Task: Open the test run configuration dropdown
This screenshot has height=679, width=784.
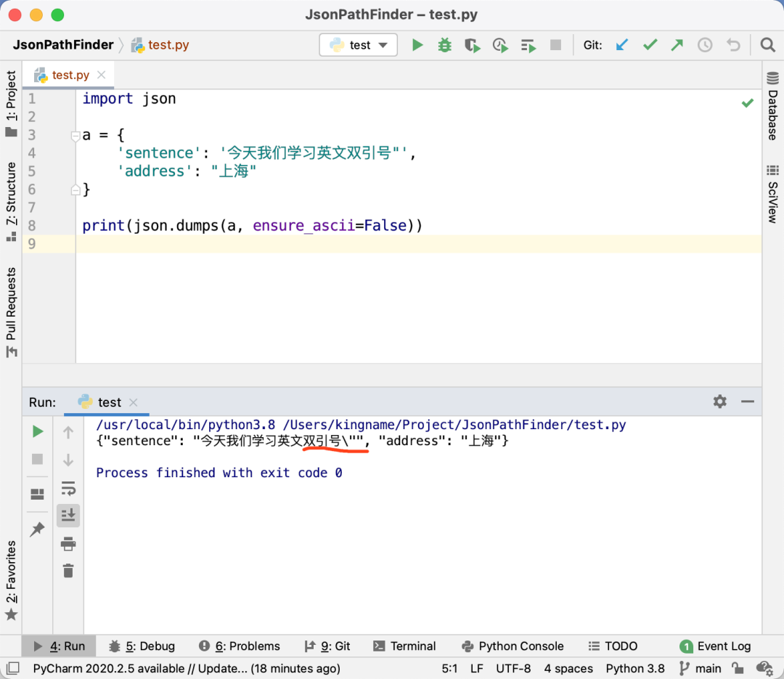Action: pyautogui.click(x=358, y=45)
